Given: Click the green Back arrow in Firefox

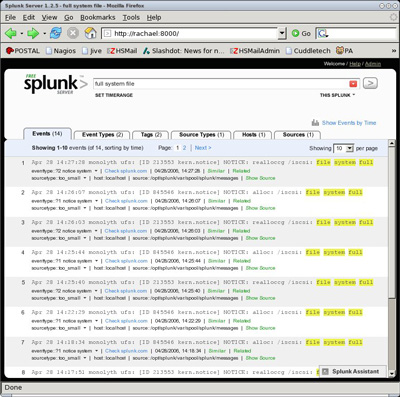Looking at the screenshot, I should click(x=11, y=33).
